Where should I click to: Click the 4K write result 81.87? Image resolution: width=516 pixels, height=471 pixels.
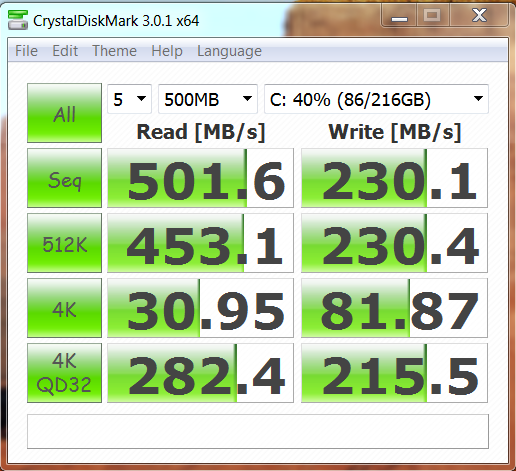(394, 308)
